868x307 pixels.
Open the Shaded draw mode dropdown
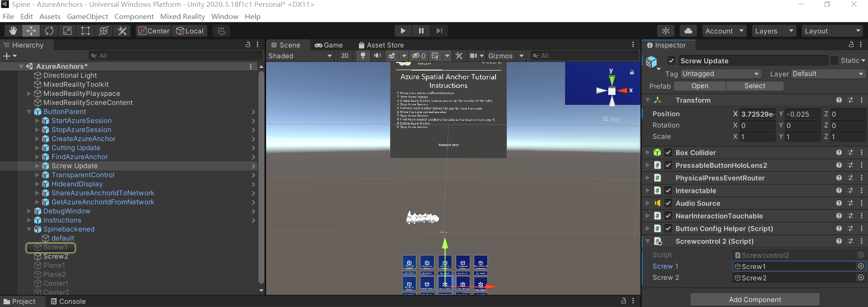[300, 56]
